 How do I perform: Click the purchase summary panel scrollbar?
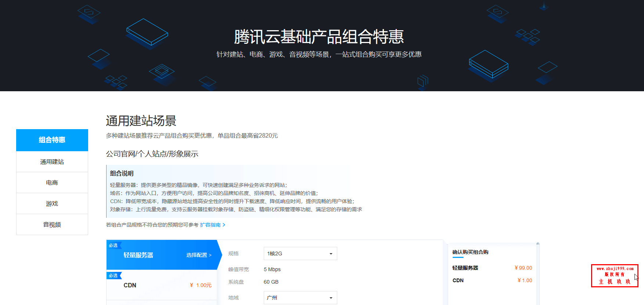point(538,273)
